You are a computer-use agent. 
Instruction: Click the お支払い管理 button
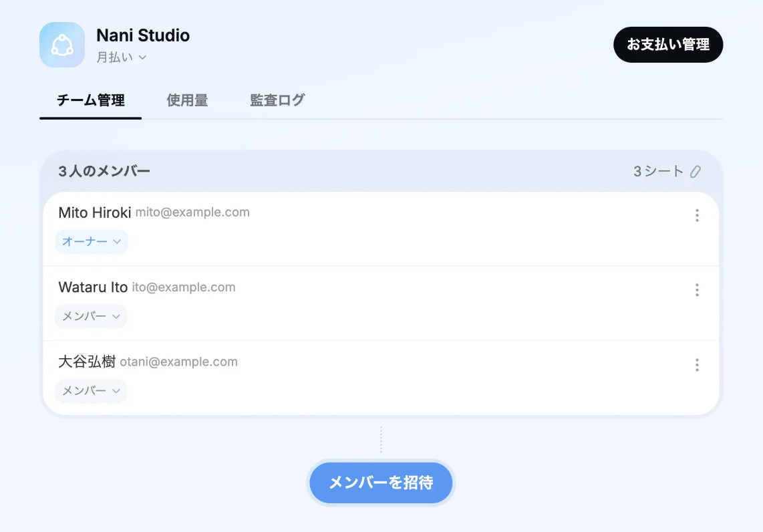pyautogui.click(x=668, y=44)
